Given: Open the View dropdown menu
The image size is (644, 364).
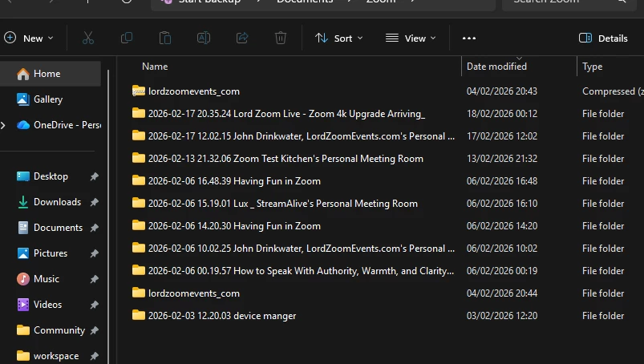Looking at the screenshot, I should coord(411,38).
